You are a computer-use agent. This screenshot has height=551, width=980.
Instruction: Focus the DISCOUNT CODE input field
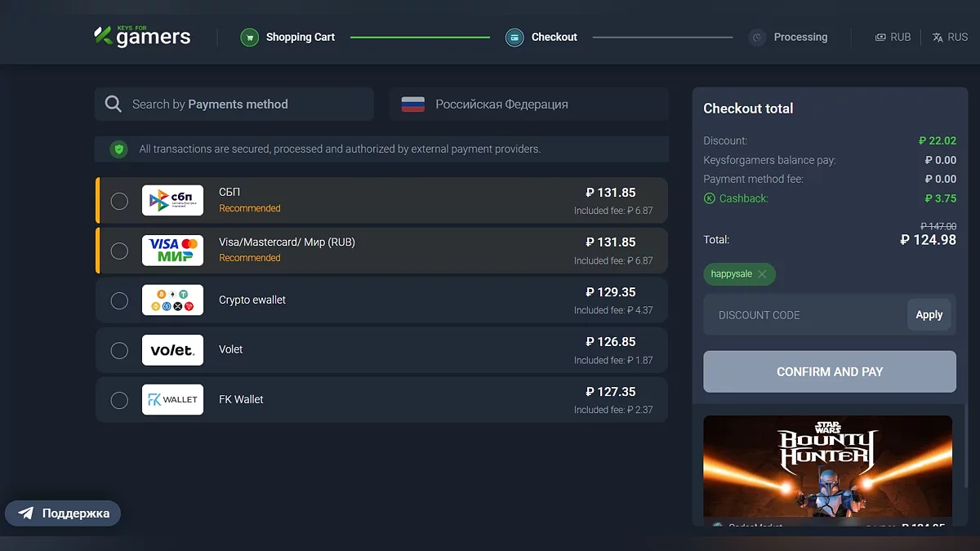[804, 315]
